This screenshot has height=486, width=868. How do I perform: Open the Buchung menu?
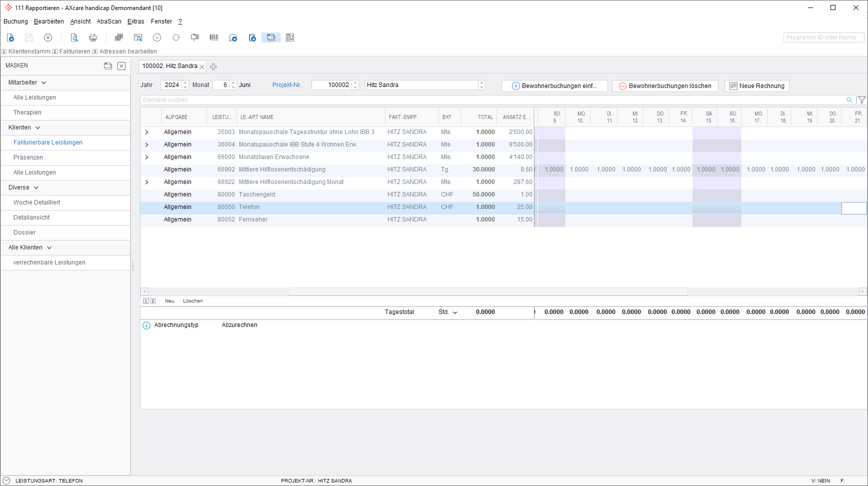click(15, 21)
